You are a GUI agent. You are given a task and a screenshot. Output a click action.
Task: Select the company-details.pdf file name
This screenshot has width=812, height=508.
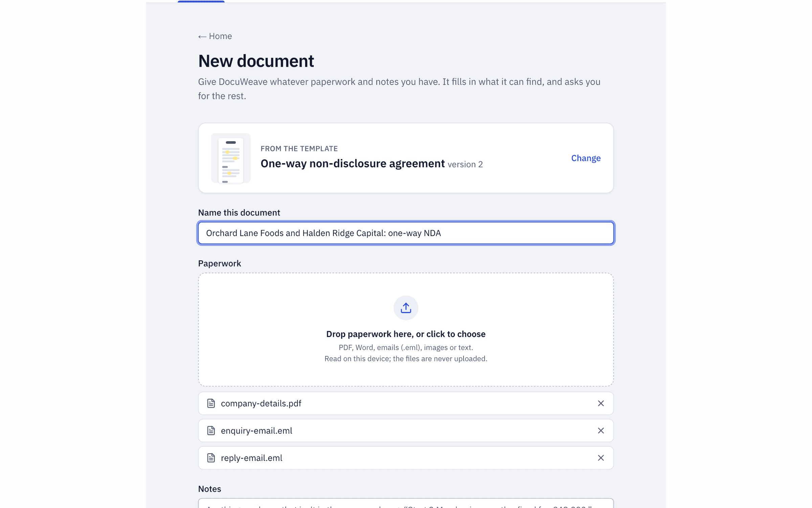(261, 403)
